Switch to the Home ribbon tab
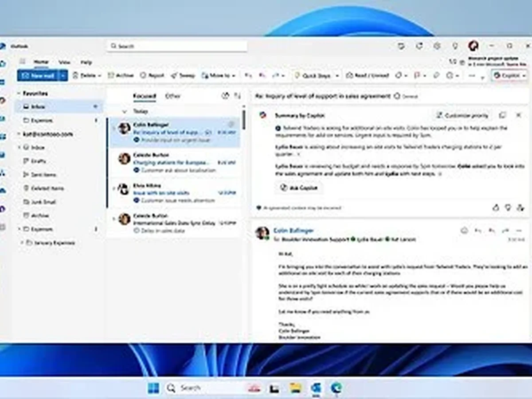The width and height of the screenshot is (532, 399). [x=41, y=62]
